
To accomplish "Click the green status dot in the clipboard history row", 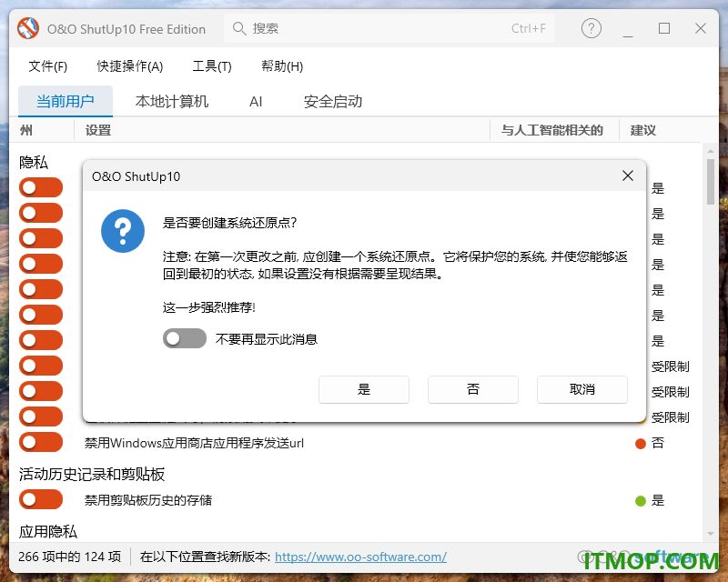I will 641,501.
